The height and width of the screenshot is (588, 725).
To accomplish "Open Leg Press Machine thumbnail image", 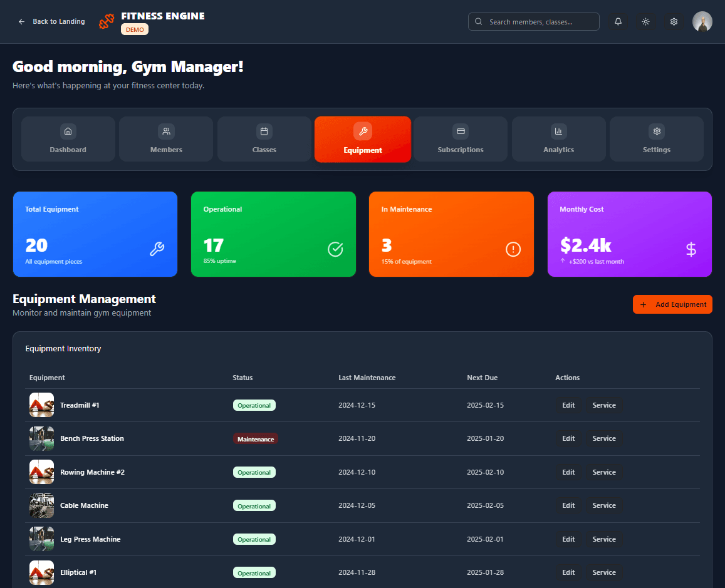I will coord(41,539).
